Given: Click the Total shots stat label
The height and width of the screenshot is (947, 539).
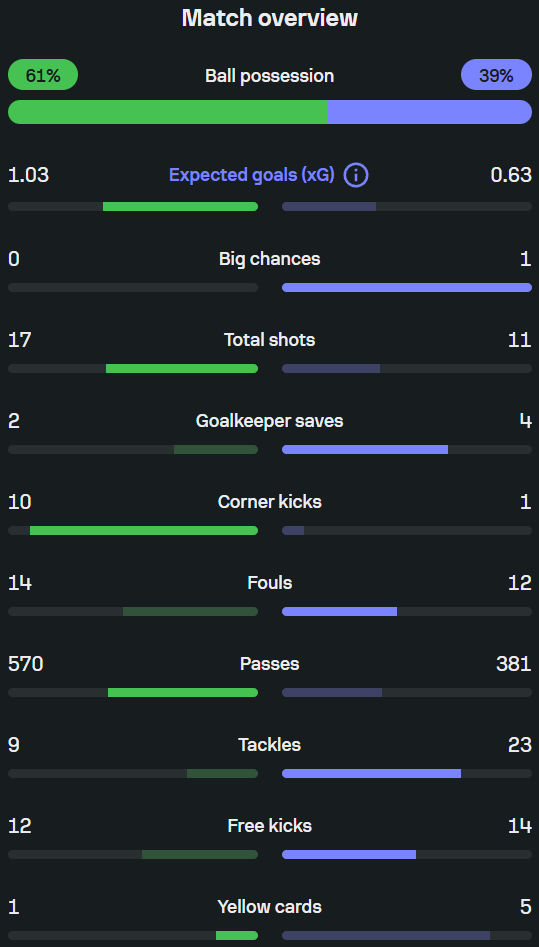Looking at the screenshot, I should pos(270,340).
